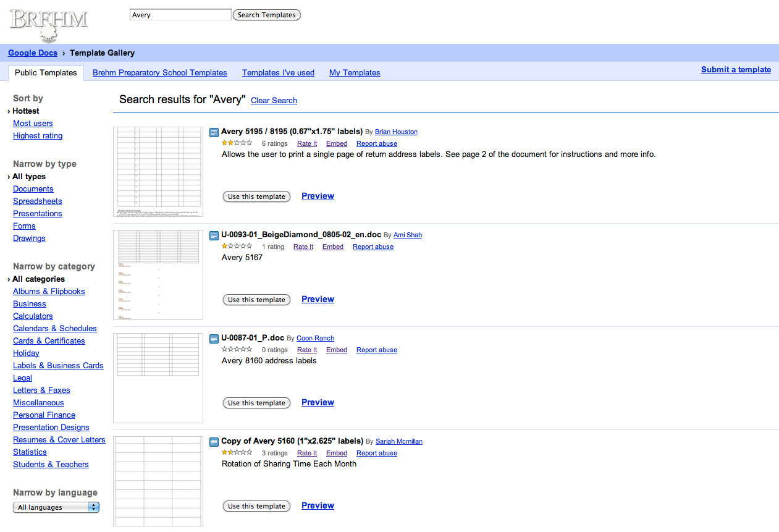This screenshot has width=779, height=532.
Task: Switch to Brehm Preparatory School Templates tab
Action: coord(159,73)
